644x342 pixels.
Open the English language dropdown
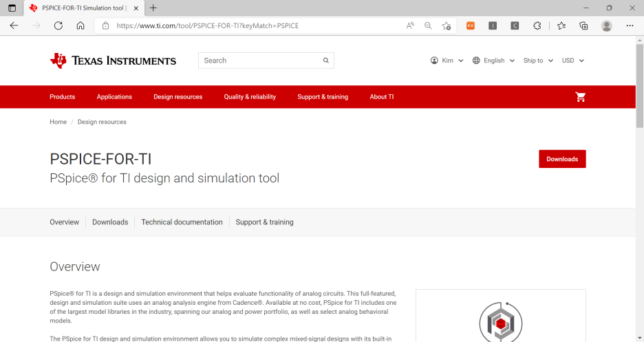(x=493, y=61)
